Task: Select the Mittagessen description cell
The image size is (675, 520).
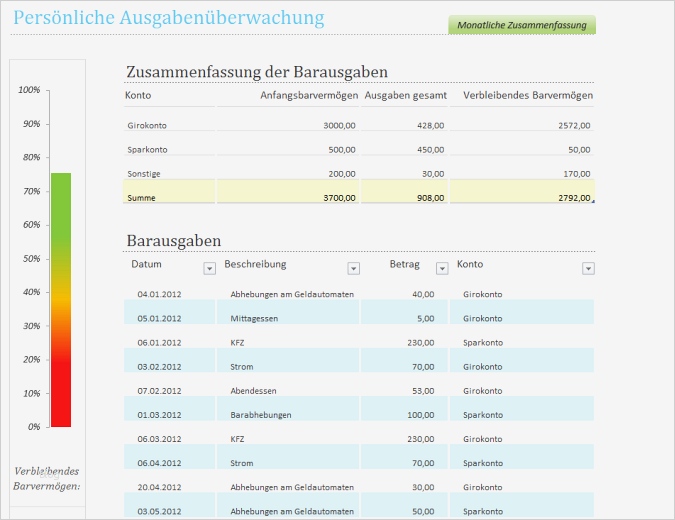Action: 252,319
